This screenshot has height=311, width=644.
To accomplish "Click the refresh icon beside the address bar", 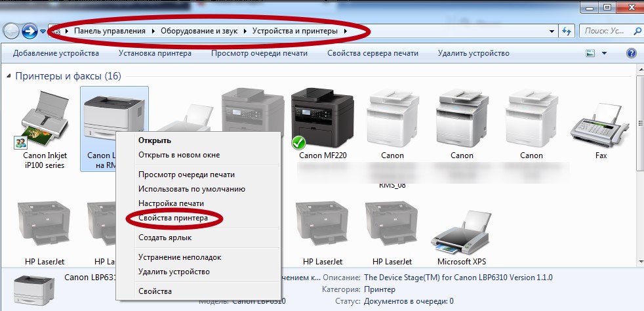I will click(x=567, y=31).
